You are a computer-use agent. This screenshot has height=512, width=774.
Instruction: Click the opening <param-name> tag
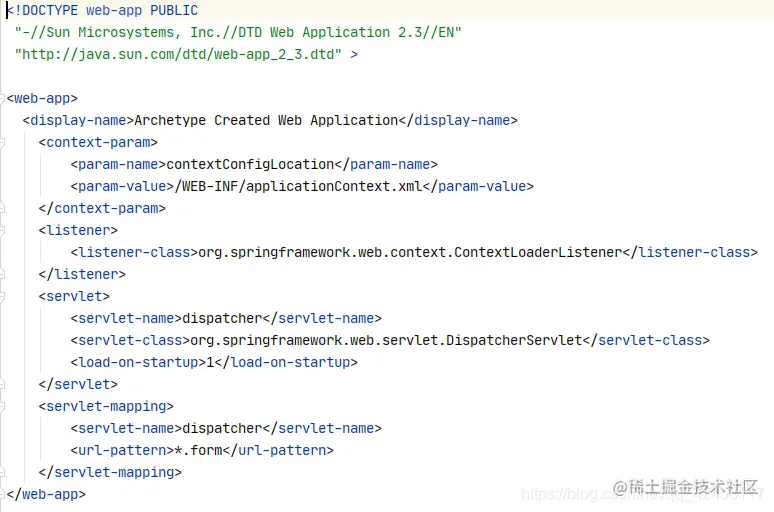pyautogui.click(x=118, y=164)
